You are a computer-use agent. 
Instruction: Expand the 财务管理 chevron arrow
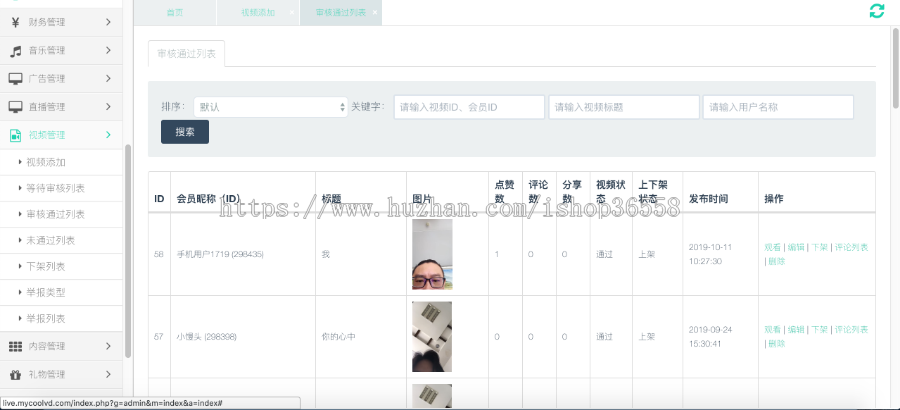click(108, 22)
